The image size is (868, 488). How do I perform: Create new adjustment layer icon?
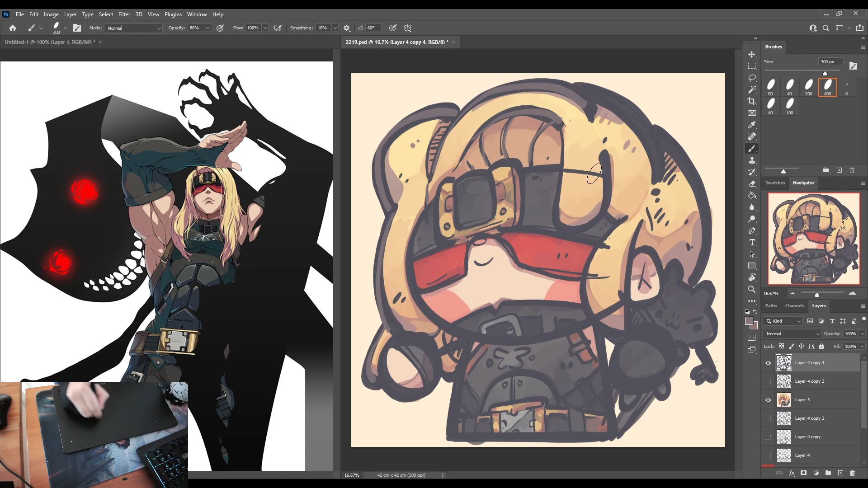pyautogui.click(x=816, y=473)
